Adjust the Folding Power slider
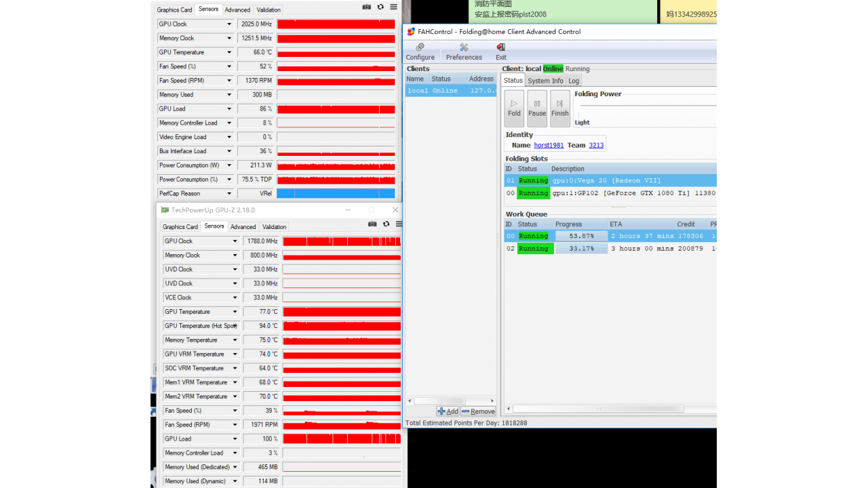This screenshot has width=868, height=488. click(x=648, y=105)
